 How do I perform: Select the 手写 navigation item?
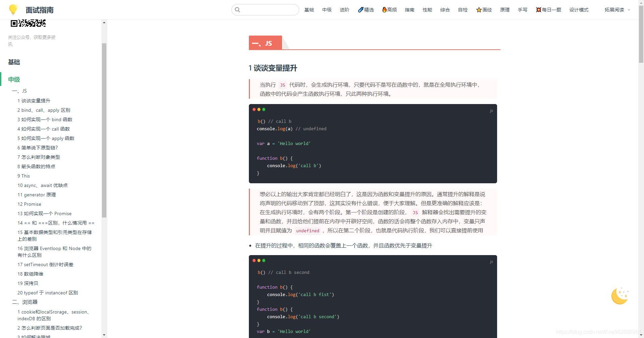[x=522, y=10]
